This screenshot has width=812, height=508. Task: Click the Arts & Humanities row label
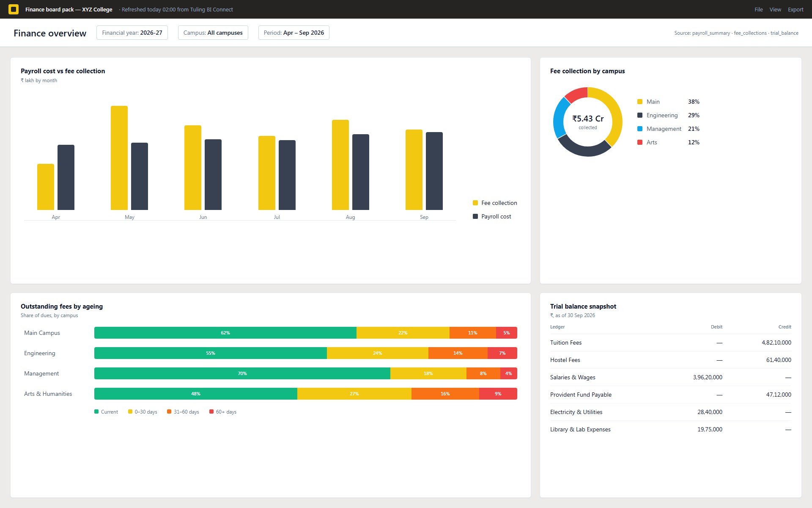(x=48, y=394)
